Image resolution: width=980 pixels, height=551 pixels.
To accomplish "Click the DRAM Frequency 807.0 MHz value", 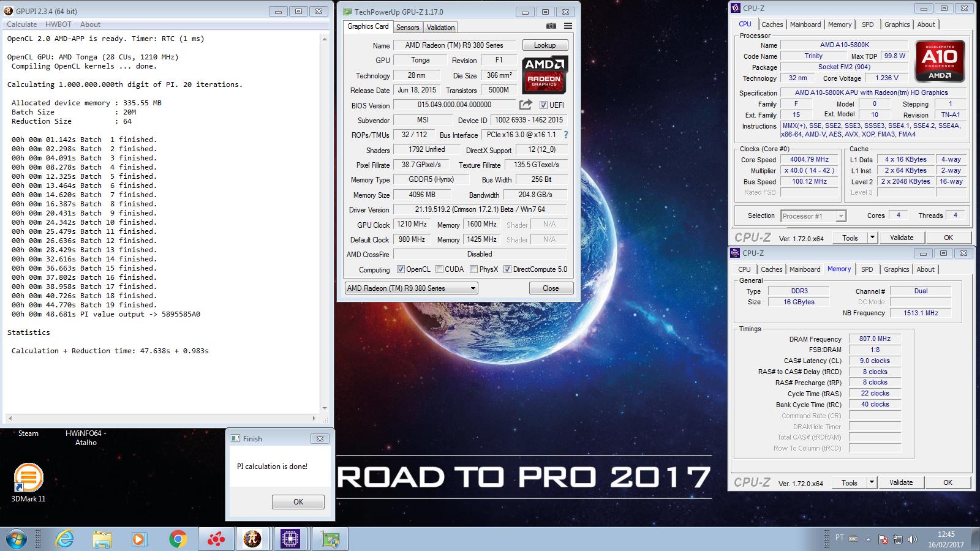I will tap(875, 339).
